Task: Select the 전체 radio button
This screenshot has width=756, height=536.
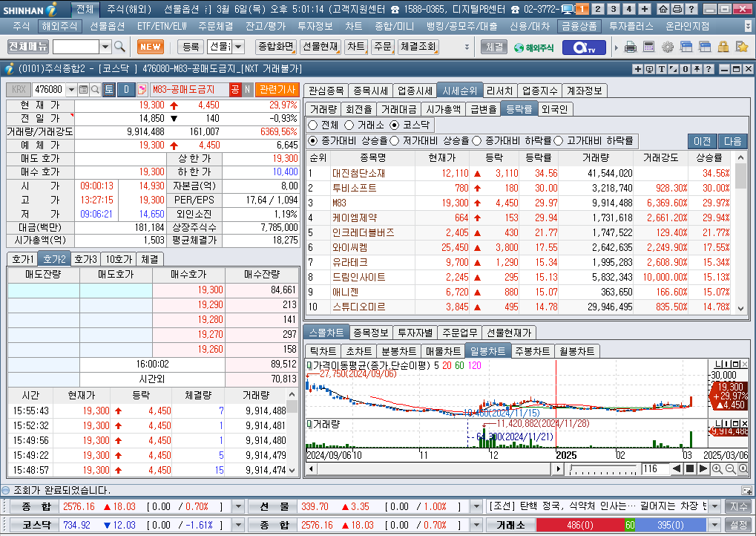Action: point(312,125)
